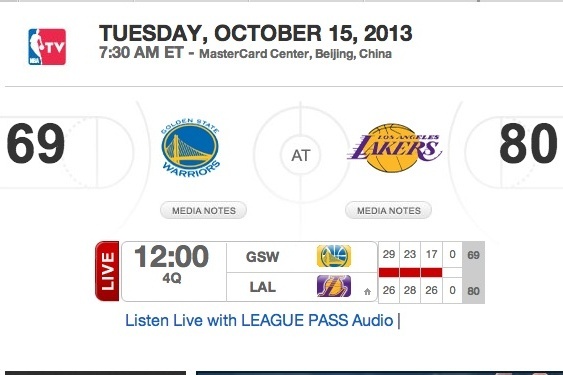563x375 pixels.
Task: Open Listen Live with LEAGUE PASS Audio link
Action: (x=259, y=320)
